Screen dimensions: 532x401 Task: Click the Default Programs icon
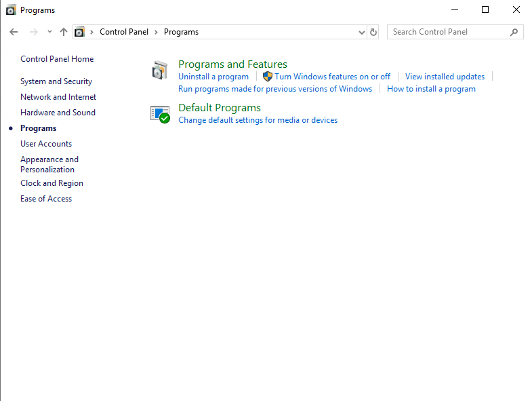160,115
